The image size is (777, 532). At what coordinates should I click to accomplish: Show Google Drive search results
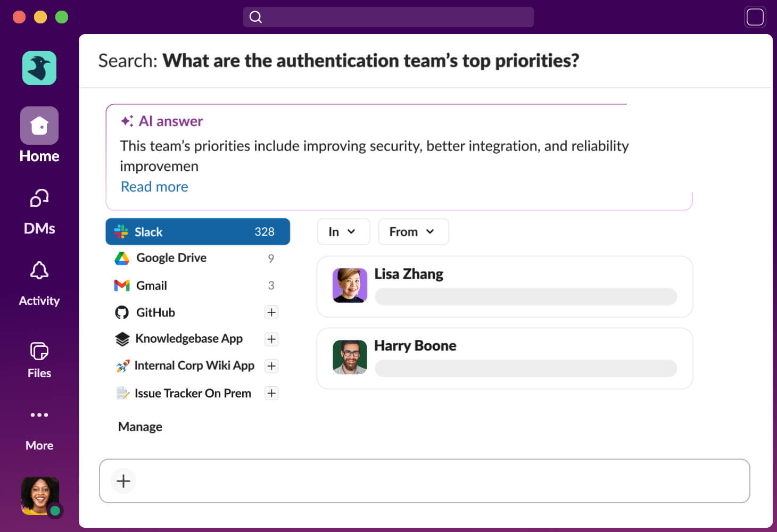coord(171,258)
